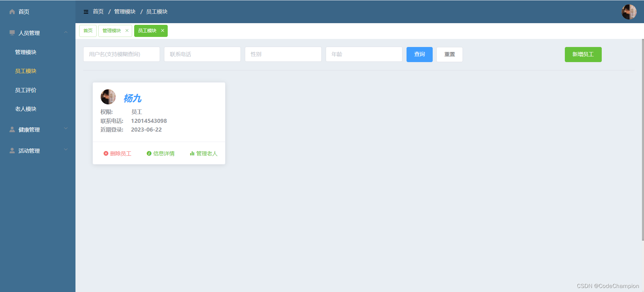Image resolution: width=644 pixels, height=292 pixels.
Task: Click the red delete icon on 杨九's card
Action: (106, 153)
